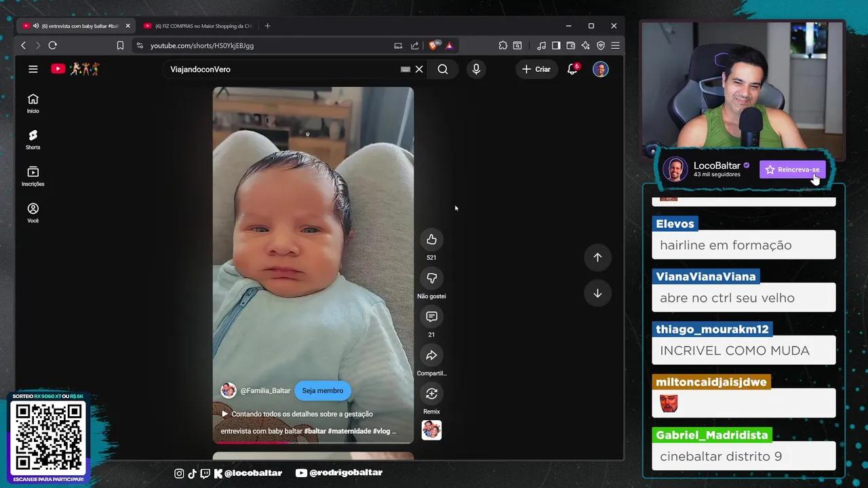868x488 pixels.
Task: Open the Brave Shields lion icon
Action: 433,45
